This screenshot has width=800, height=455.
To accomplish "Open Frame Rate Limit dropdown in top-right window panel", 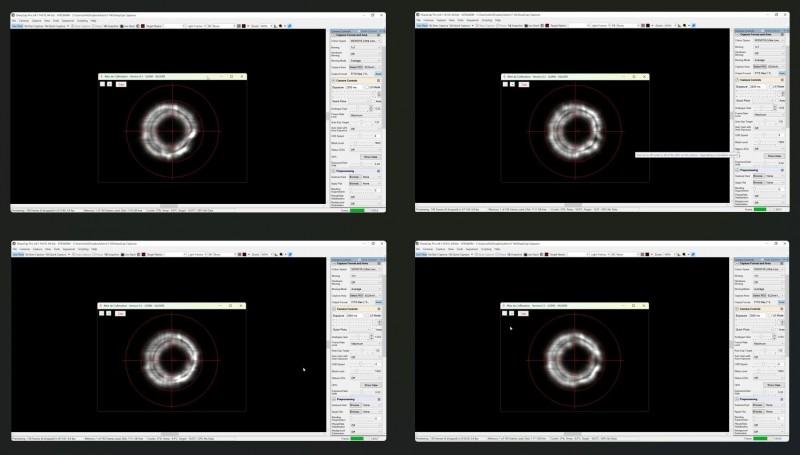I will pyautogui.click(x=768, y=115).
